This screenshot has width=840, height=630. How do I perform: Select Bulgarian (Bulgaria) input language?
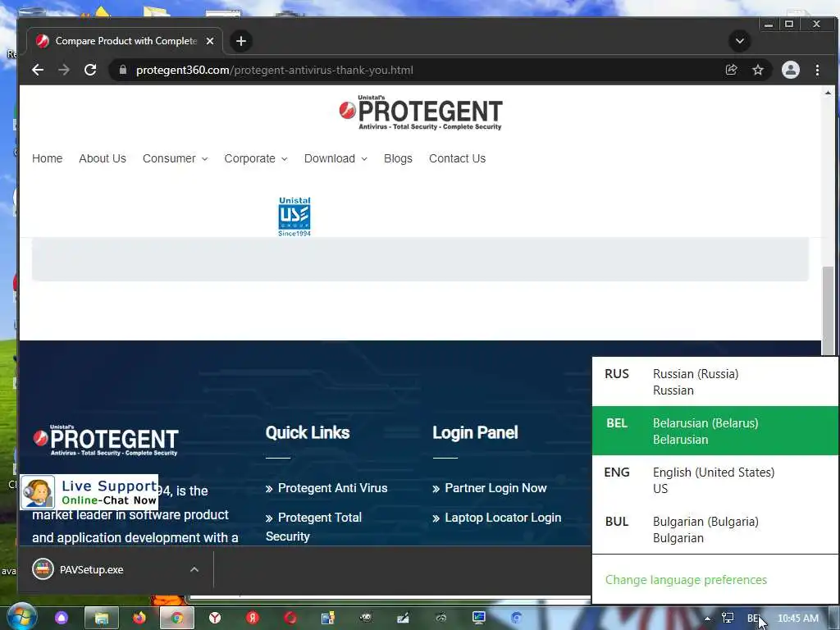(715, 529)
